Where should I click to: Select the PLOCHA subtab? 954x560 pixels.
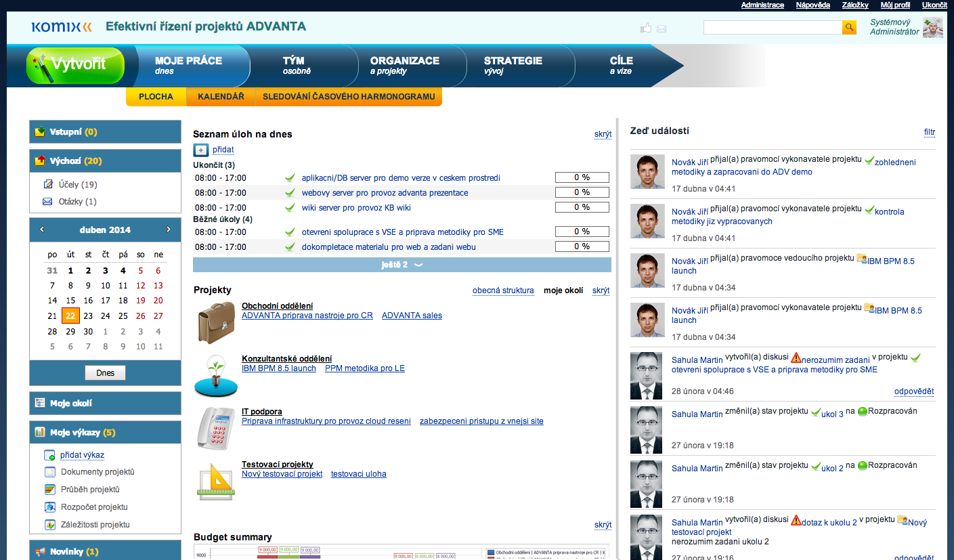[156, 97]
